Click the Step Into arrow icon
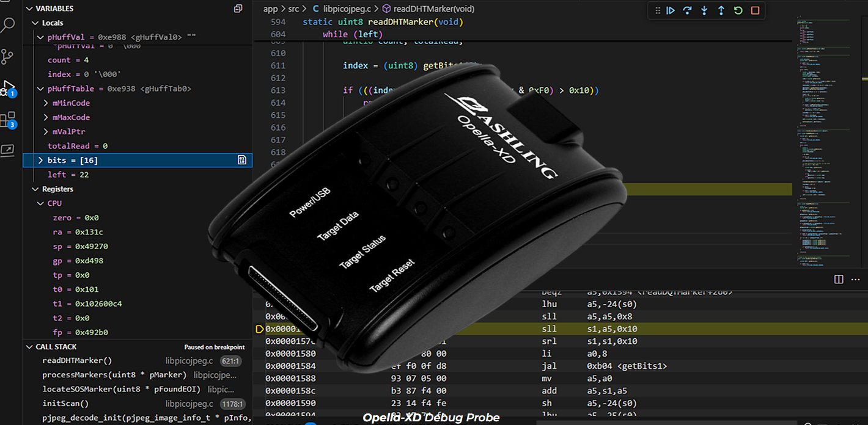The width and height of the screenshot is (868, 425). (x=704, y=10)
